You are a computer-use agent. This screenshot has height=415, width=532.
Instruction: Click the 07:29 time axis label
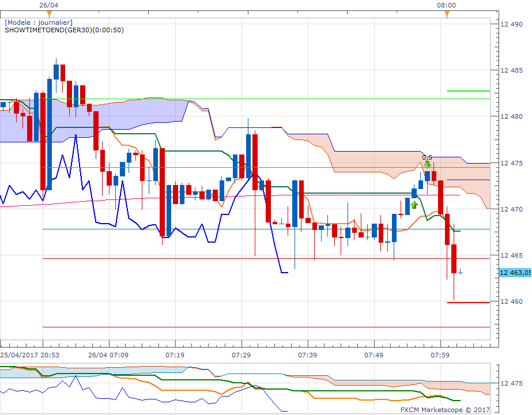click(242, 355)
